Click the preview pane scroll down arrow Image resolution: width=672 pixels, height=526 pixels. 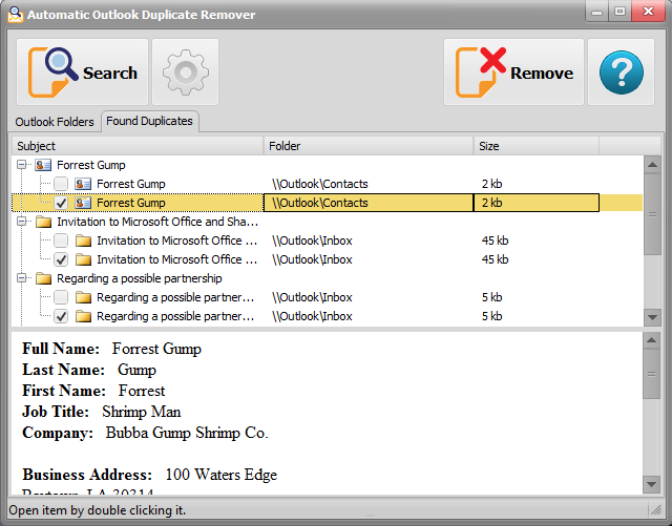pyautogui.click(x=651, y=484)
